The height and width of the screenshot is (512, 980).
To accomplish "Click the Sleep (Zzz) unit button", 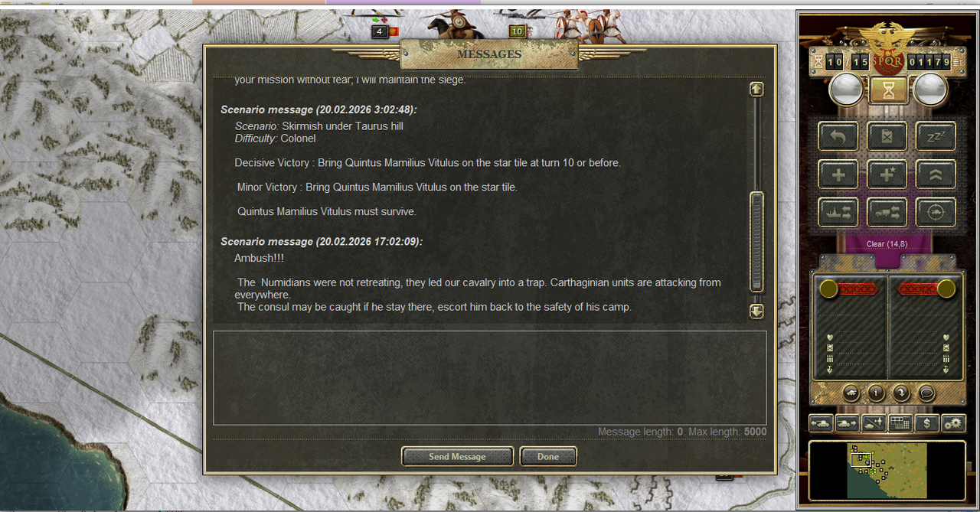I will click(x=936, y=137).
